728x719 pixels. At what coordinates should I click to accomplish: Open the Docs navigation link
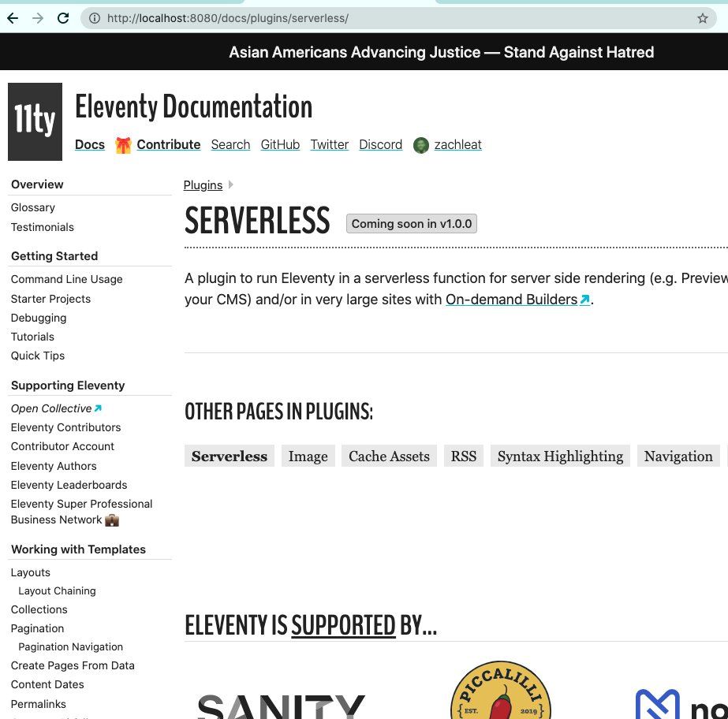tap(90, 145)
